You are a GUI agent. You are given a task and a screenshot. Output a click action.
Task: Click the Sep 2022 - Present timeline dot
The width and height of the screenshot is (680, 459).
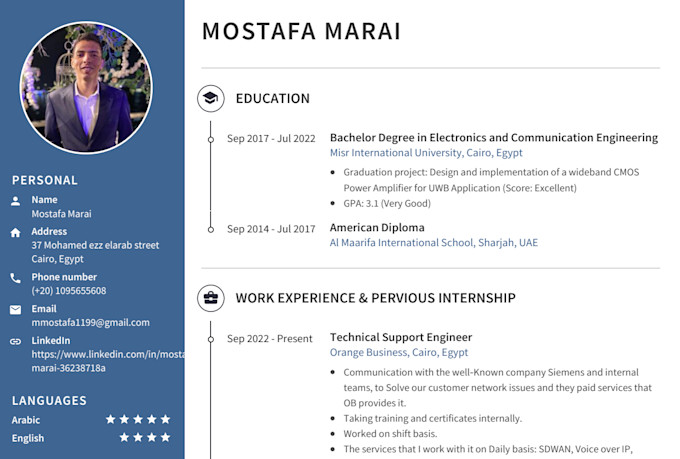coord(211,339)
